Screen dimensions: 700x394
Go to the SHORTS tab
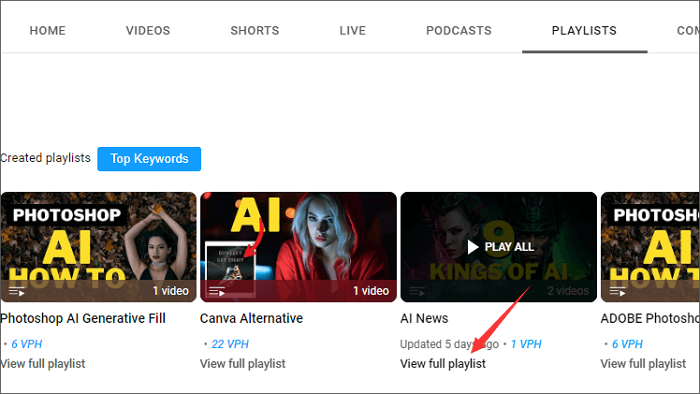click(x=254, y=30)
